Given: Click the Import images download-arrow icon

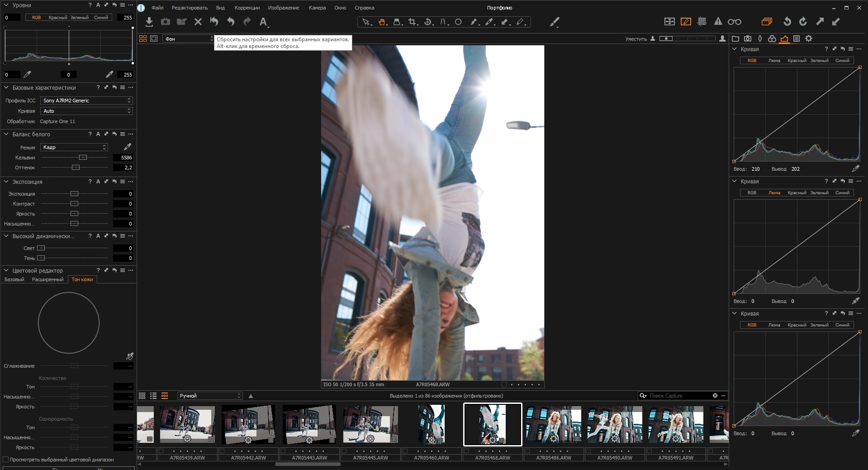Looking at the screenshot, I should click(149, 22).
